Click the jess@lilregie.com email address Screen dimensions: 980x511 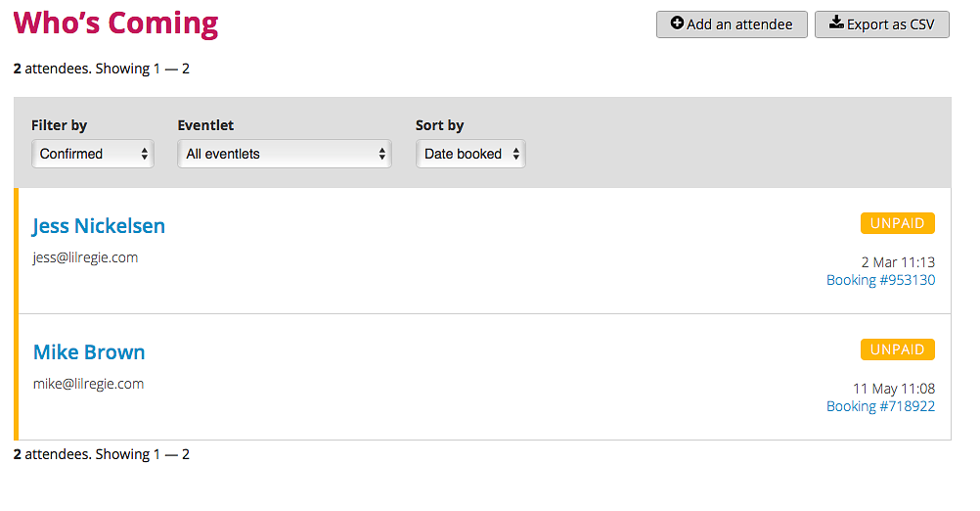(86, 257)
